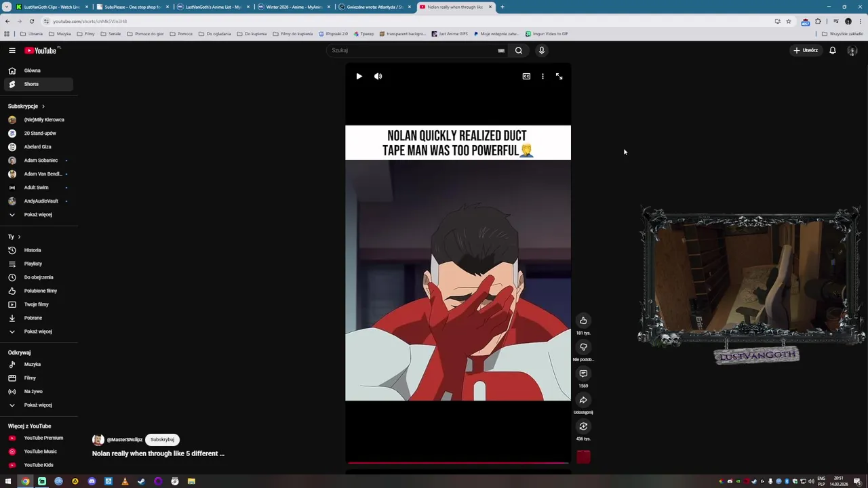Open the on-screen keyboard icon in search

pos(501,50)
